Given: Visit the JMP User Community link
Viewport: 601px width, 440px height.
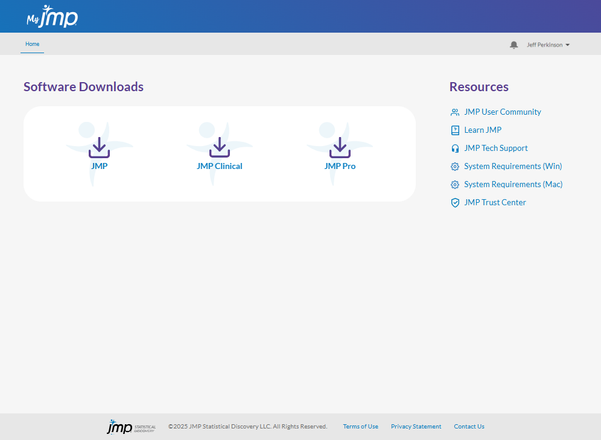Looking at the screenshot, I should tap(502, 112).
